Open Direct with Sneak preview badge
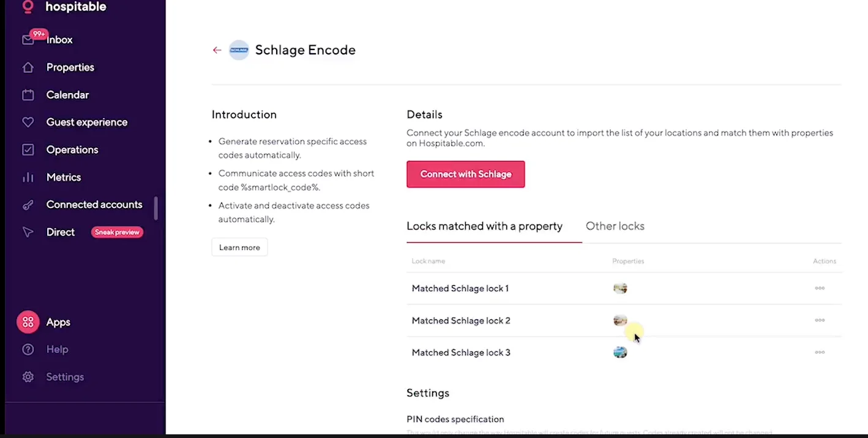The width and height of the screenshot is (868, 438). (61, 232)
